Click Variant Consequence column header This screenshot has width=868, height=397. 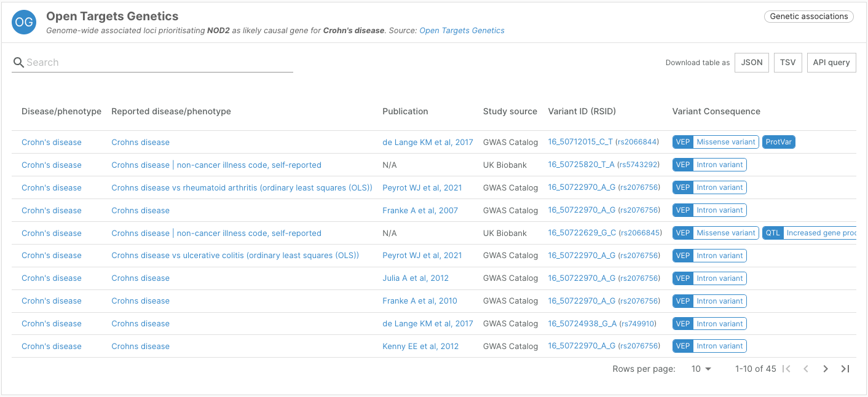click(716, 111)
